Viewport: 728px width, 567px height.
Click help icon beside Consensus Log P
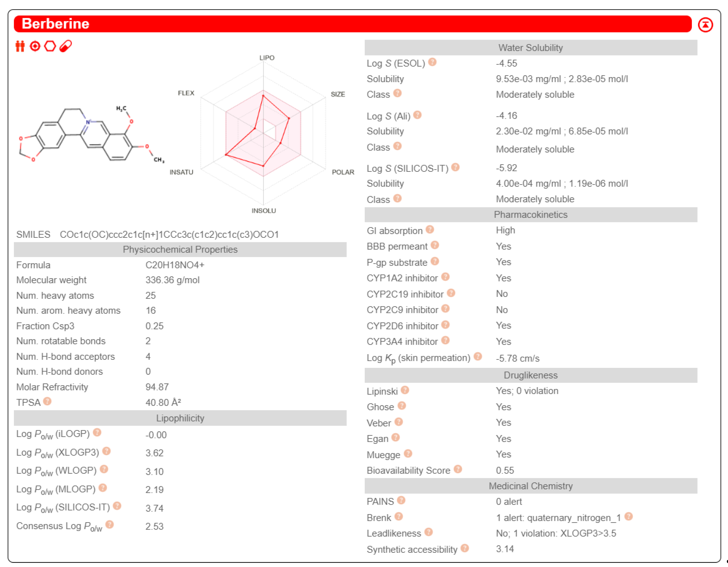click(x=110, y=525)
